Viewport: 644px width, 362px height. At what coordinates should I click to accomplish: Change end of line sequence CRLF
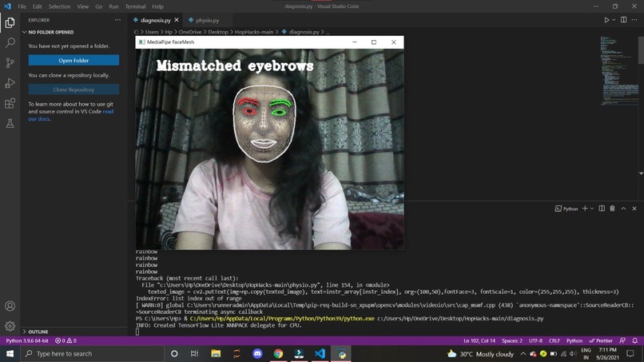[x=555, y=340]
